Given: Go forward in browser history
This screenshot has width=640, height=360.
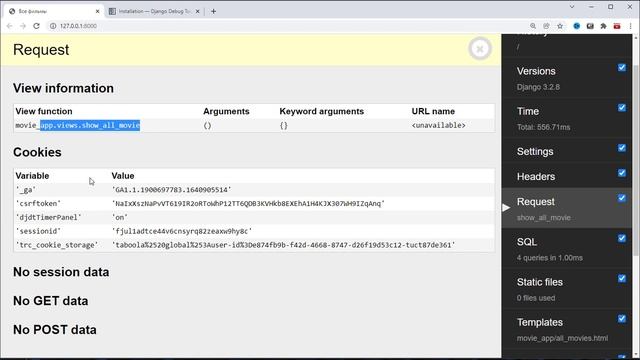Looking at the screenshot, I should tap(23, 26).
